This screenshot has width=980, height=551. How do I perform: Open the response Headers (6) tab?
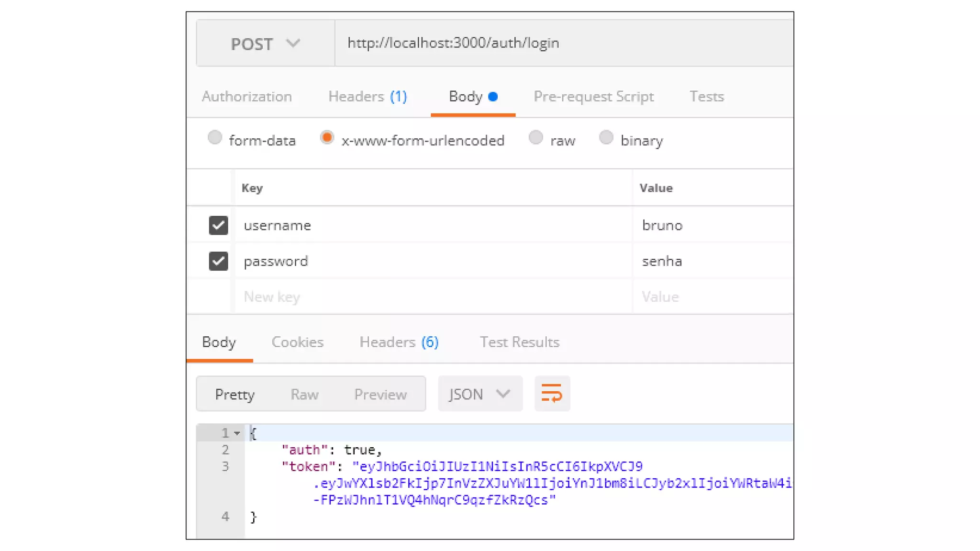tap(399, 342)
